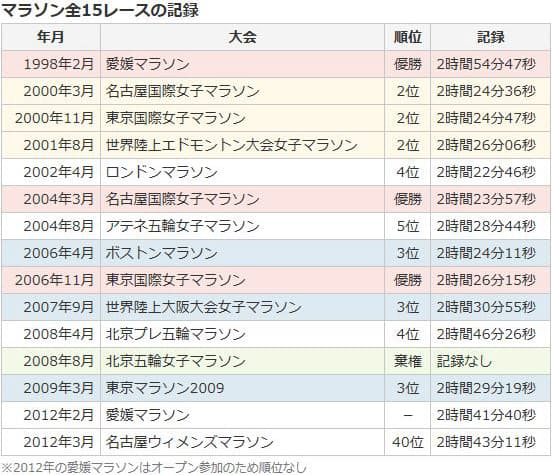Click the 2000年11月 date cell
552x475 pixels.
(51, 118)
